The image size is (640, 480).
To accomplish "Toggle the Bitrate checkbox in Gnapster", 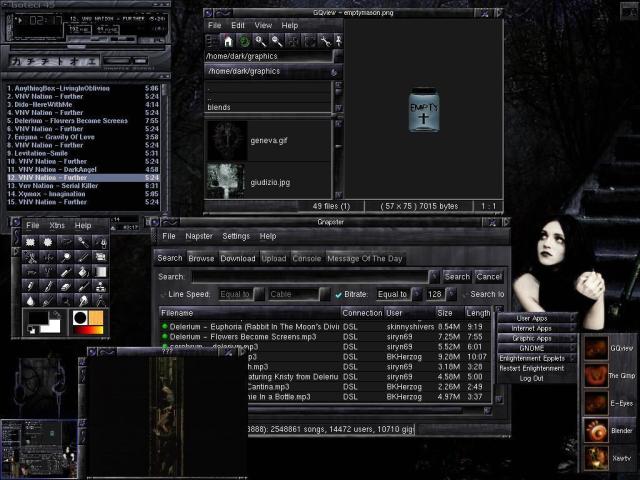I will coord(338,294).
